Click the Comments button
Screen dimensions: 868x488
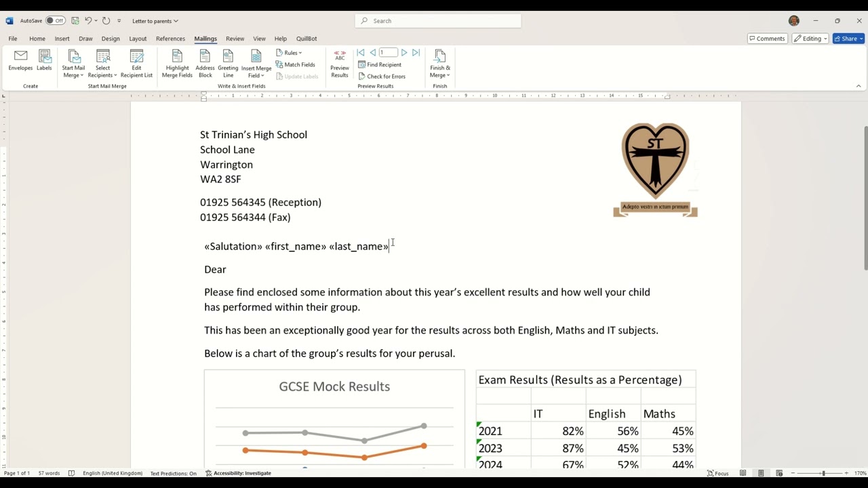click(767, 39)
